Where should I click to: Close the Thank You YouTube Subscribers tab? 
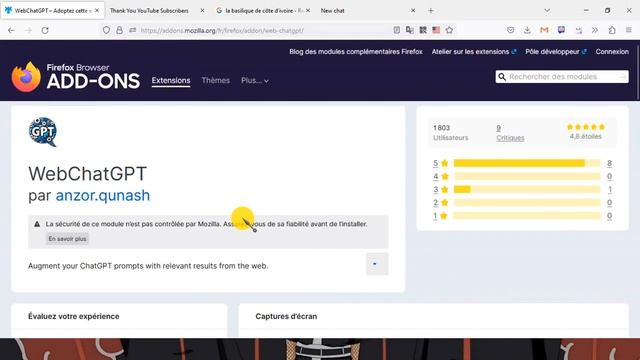(x=202, y=11)
